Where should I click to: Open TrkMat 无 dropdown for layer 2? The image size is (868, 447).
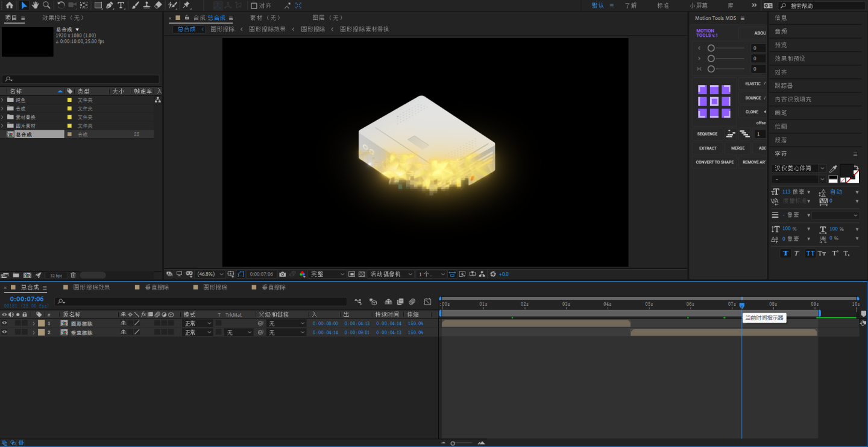point(239,332)
